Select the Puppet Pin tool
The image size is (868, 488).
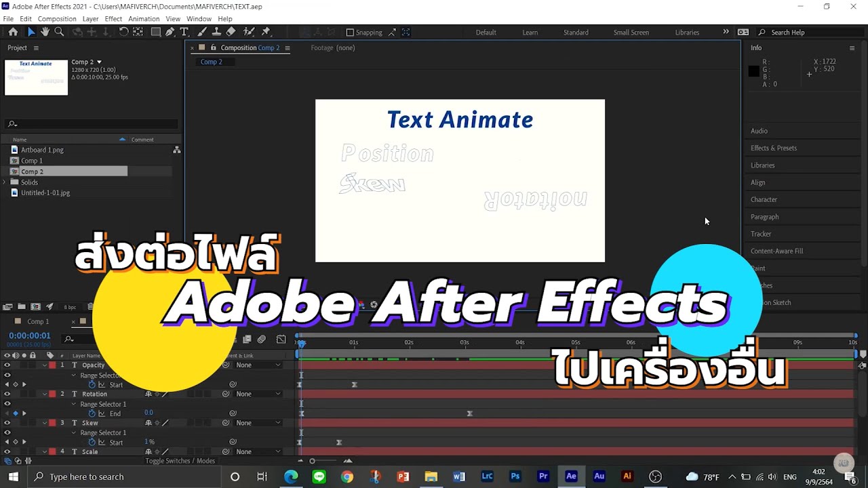[x=266, y=32]
